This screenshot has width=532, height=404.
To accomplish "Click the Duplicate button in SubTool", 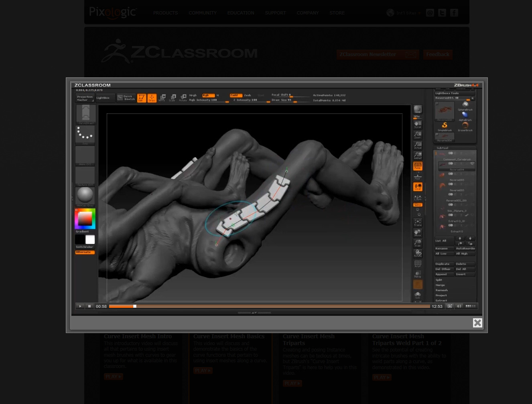I will click(x=443, y=264).
